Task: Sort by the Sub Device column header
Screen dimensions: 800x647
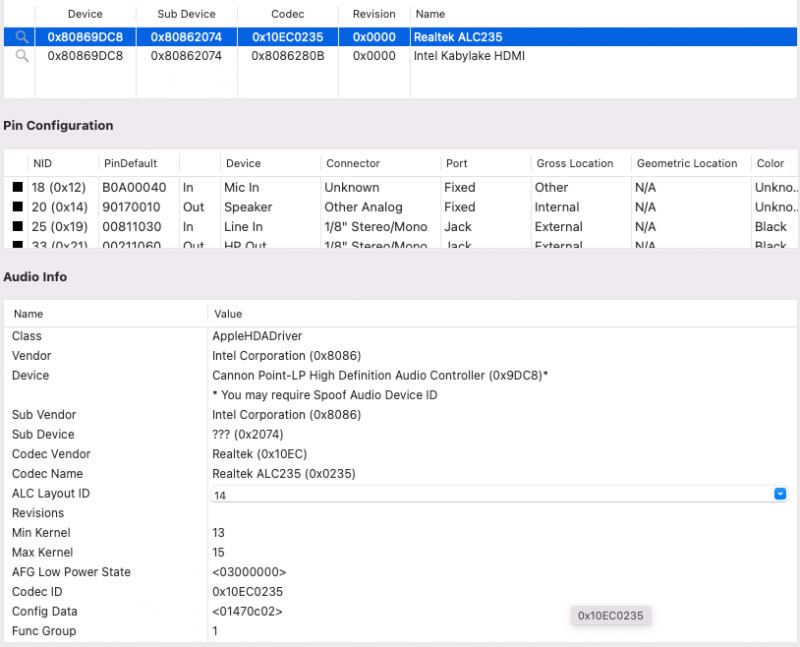Action: 186,14
